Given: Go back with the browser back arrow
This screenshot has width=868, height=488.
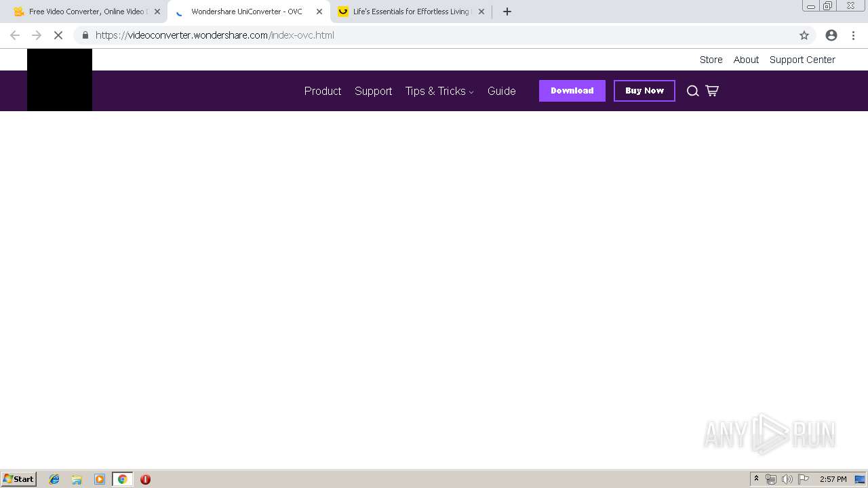Looking at the screenshot, I should [15, 35].
